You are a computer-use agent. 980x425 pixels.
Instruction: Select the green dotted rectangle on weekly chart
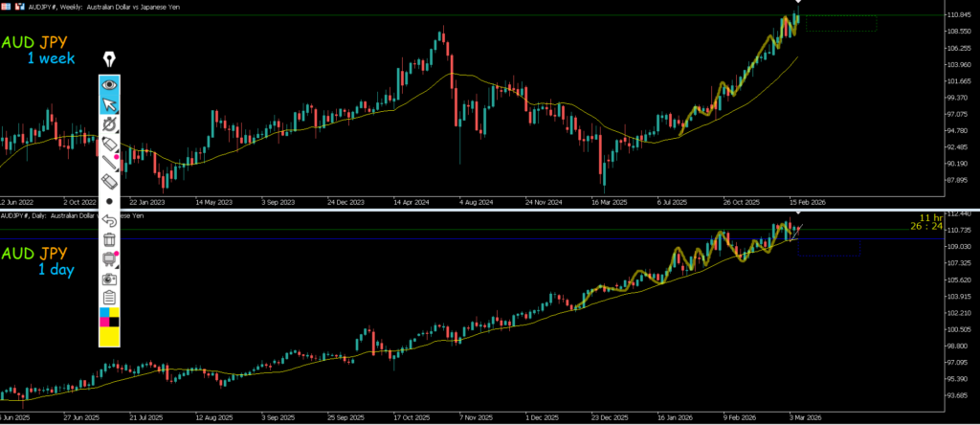click(x=840, y=23)
